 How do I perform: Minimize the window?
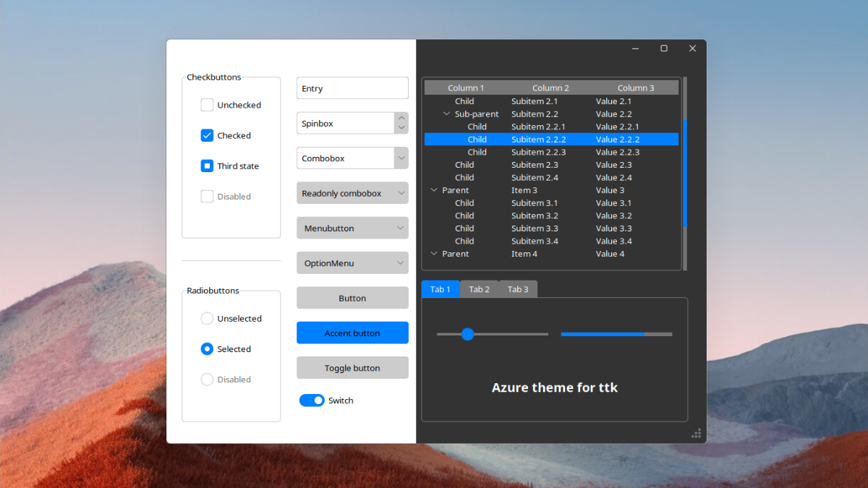635,48
